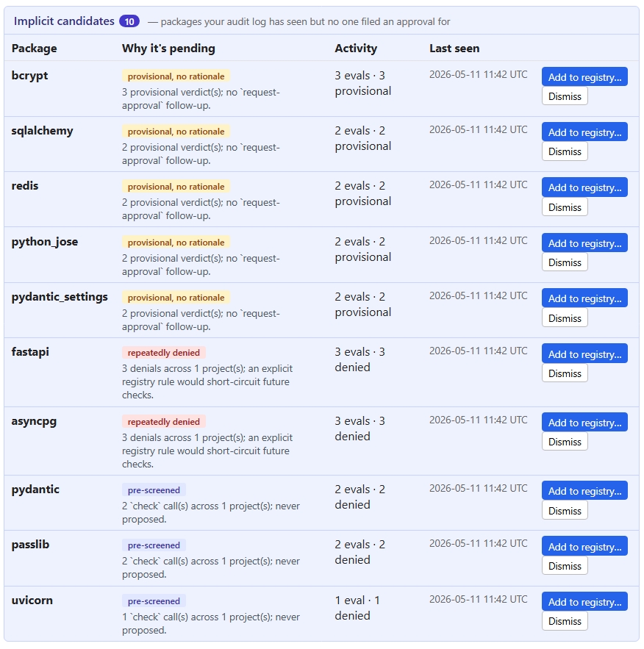Add pydantic_settings to registry

584,298
